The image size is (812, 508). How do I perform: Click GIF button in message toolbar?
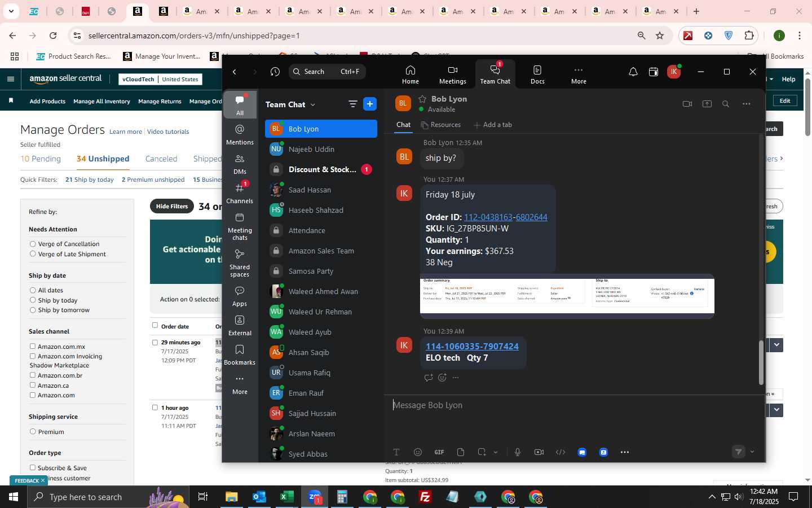click(439, 452)
